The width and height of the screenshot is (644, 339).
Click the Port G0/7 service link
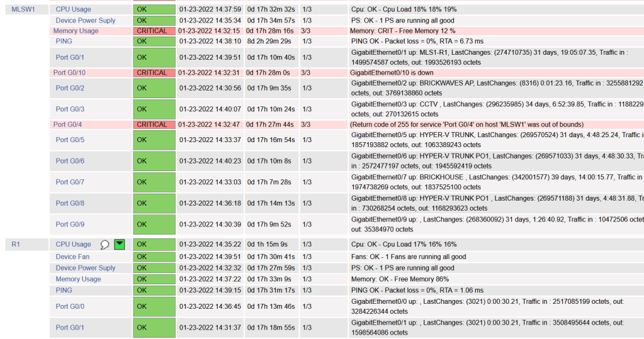pos(70,182)
